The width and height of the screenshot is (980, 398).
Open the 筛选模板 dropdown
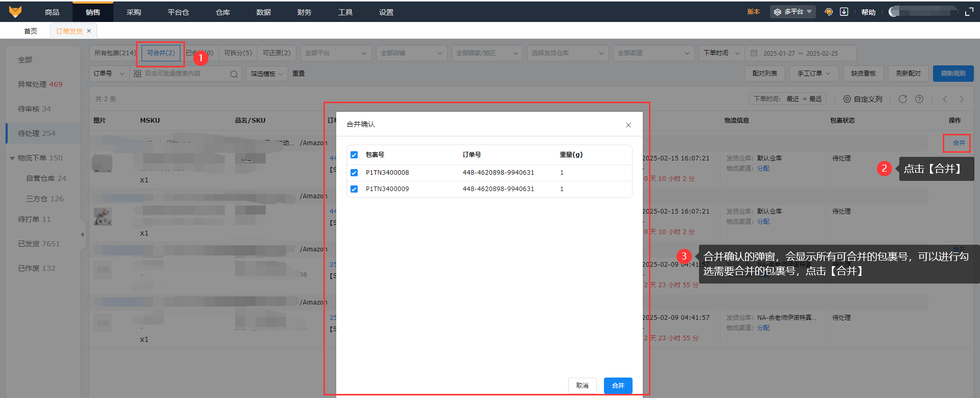click(267, 74)
